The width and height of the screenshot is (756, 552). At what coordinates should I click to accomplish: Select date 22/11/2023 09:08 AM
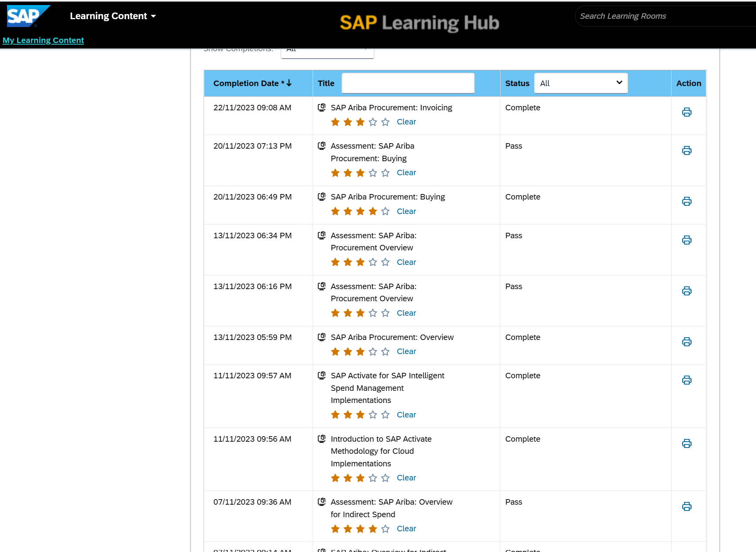pyautogui.click(x=252, y=108)
